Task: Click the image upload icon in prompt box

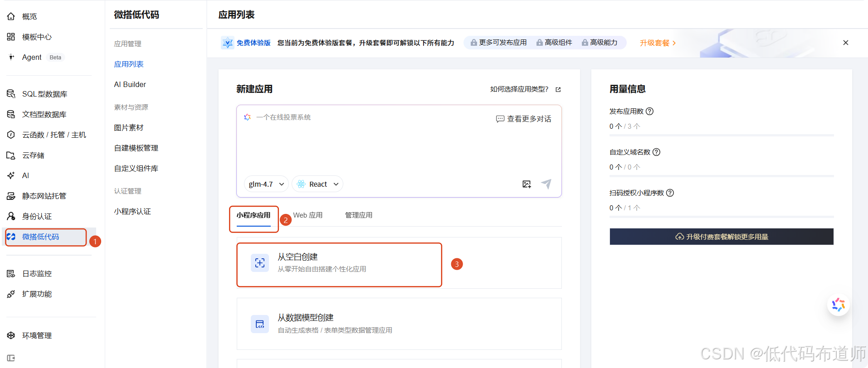Action: 527,184
